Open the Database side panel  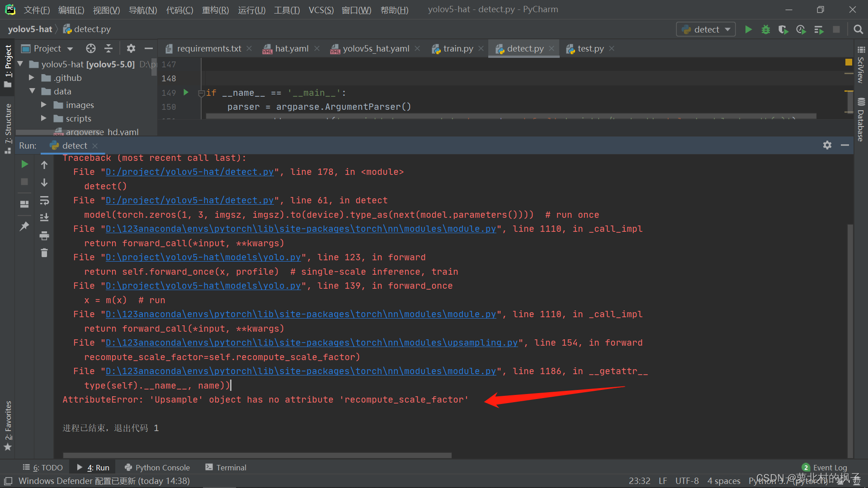pos(861,119)
